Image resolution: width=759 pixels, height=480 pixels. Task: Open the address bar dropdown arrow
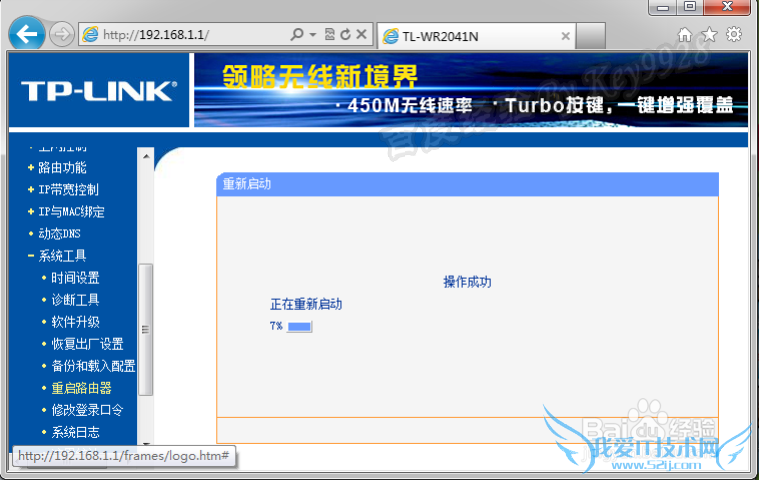tap(313, 34)
